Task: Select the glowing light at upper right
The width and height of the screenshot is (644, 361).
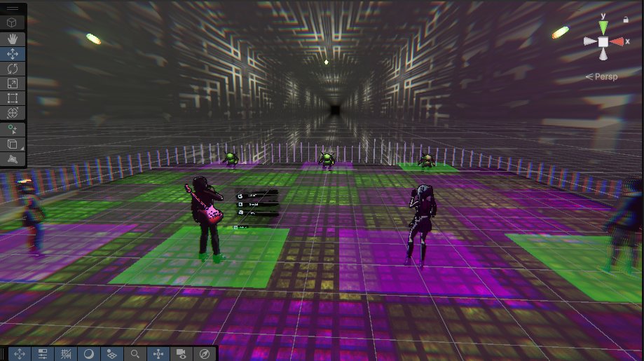Action: (560, 32)
